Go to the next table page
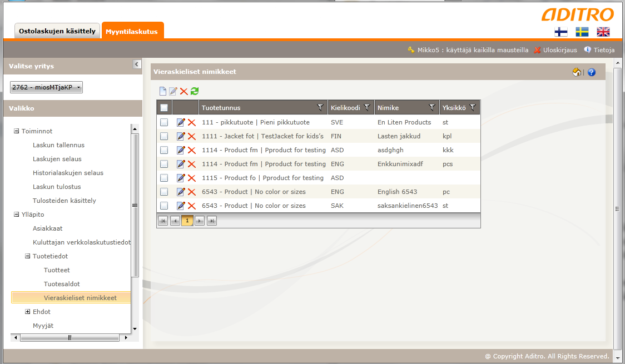Screen dimensions: 625x364 [200, 221]
